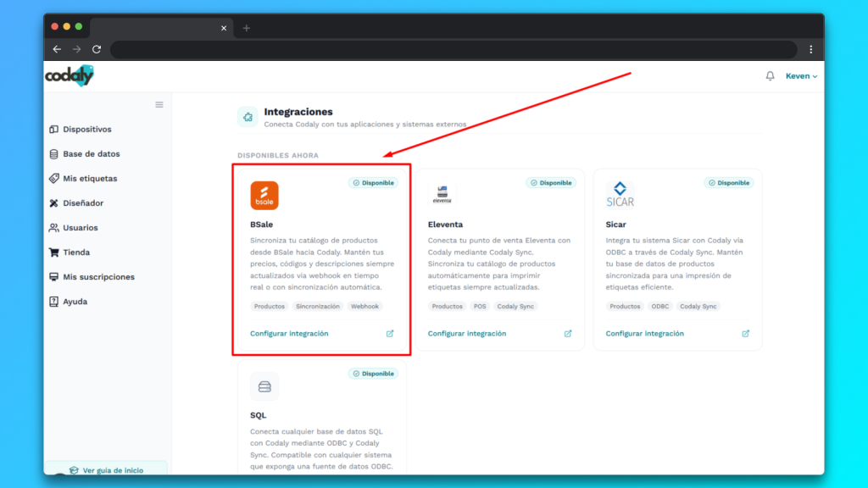Image resolution: width=868 pixels, height=488 pixels.
Task: Close the current browser tab
Action: 224,28
